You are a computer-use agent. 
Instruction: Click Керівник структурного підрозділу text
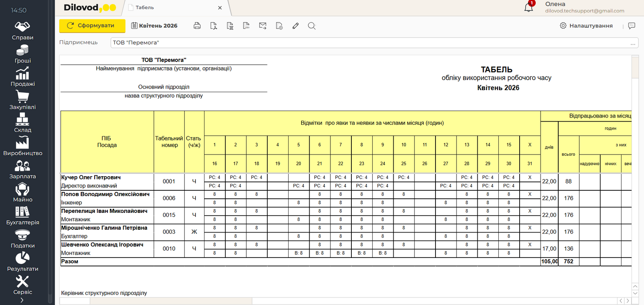click(104, 293)
